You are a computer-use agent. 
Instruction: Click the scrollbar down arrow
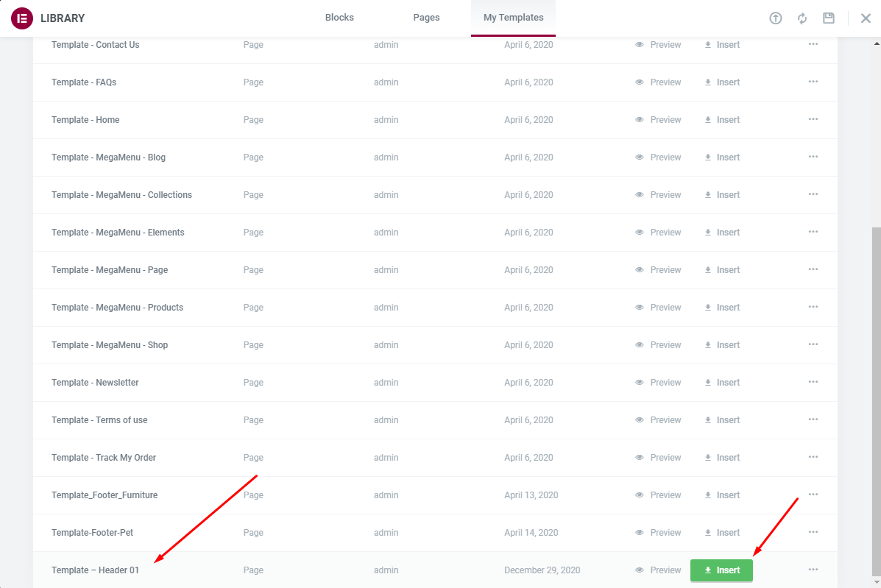pos(877,582)
